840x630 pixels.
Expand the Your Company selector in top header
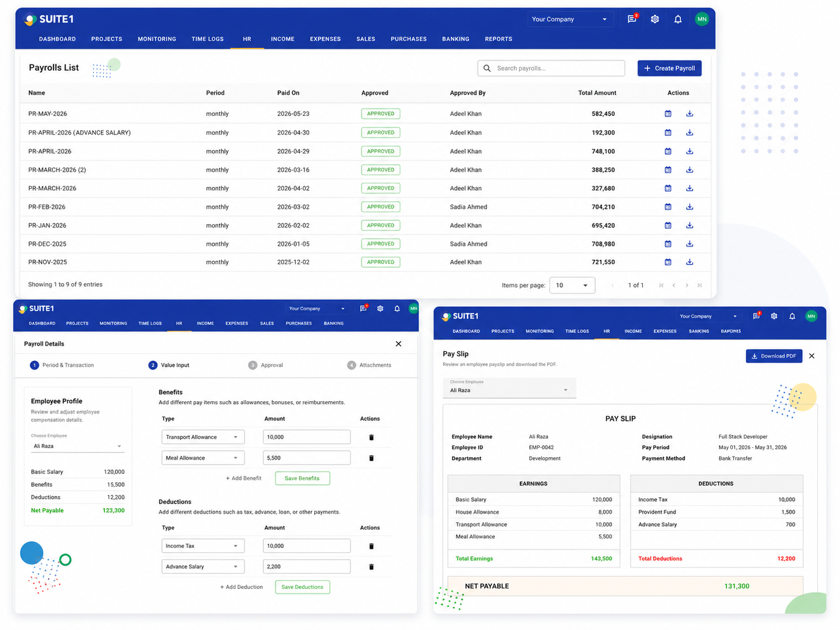(x=569, y=19)
